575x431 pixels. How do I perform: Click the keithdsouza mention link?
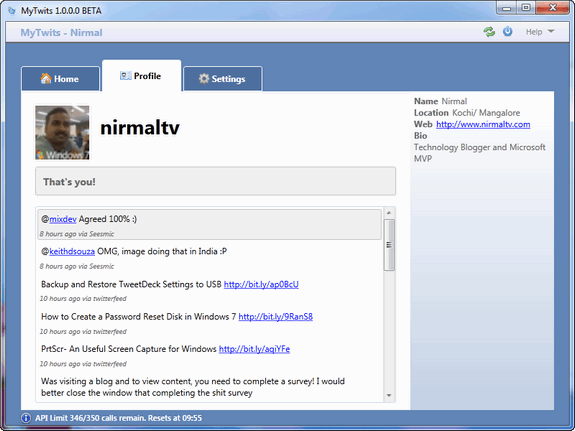click(72, 252)
